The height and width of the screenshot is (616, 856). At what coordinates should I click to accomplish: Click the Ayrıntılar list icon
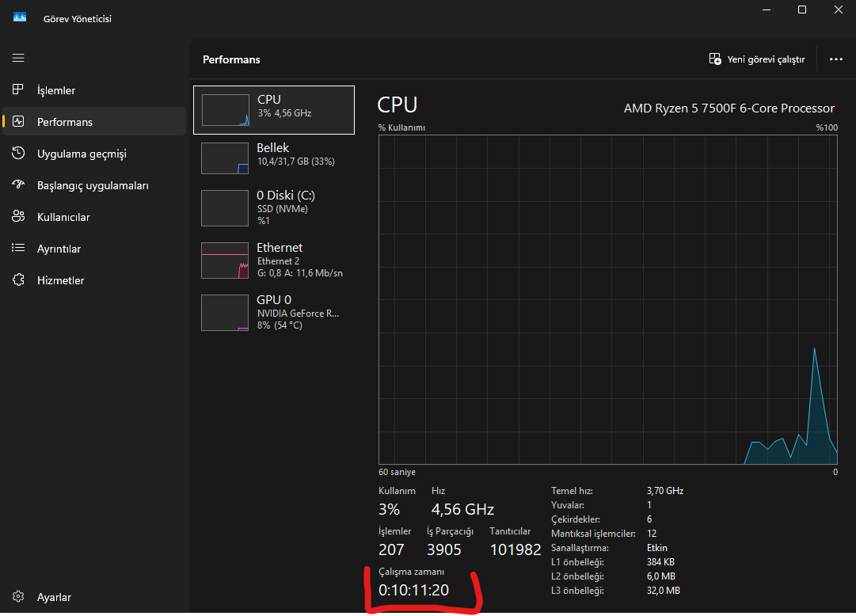click(x=18, y=248)
